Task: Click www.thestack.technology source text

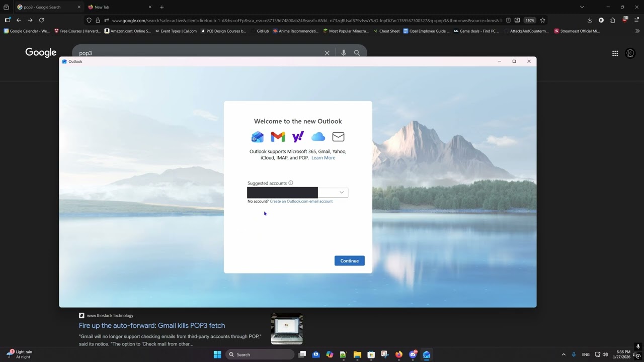Action: (110, 316)
